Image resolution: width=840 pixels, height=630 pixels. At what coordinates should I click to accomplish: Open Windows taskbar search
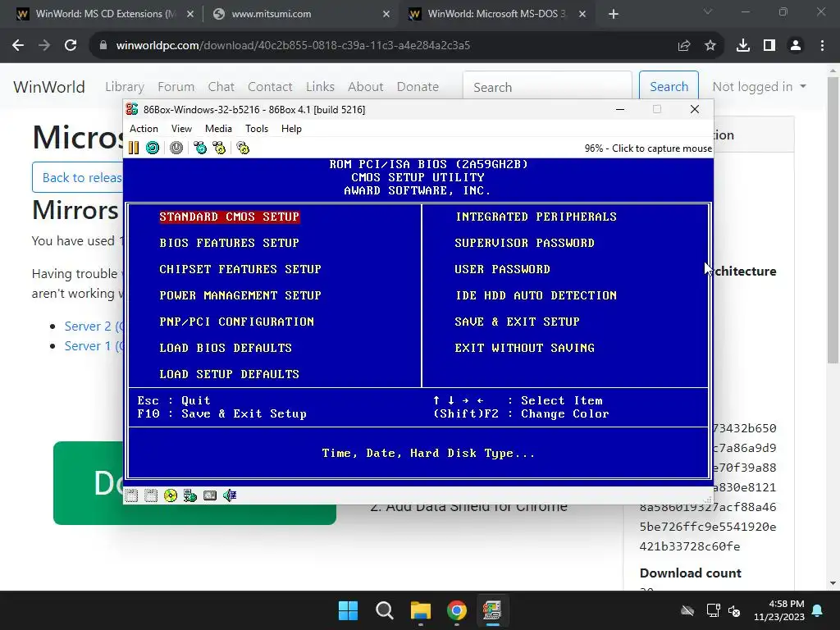click(384, 610)
